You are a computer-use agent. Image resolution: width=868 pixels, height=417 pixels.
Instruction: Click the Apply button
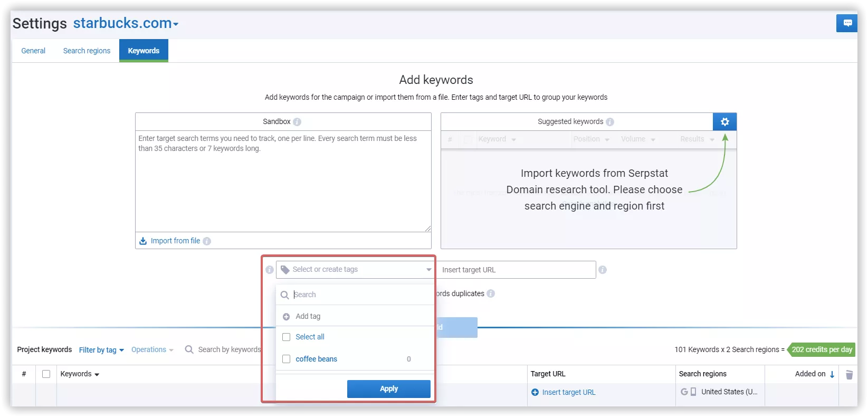coord(389,389)
